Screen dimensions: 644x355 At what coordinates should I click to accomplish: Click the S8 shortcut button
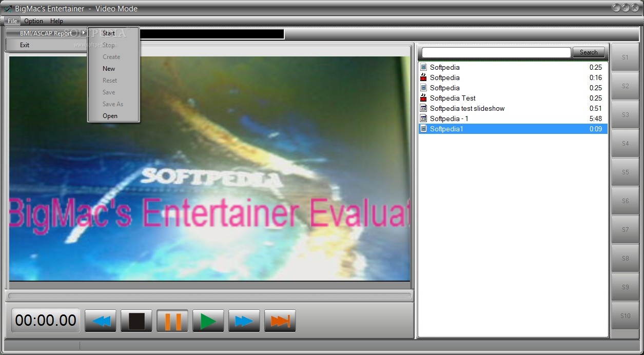(625, 259)
